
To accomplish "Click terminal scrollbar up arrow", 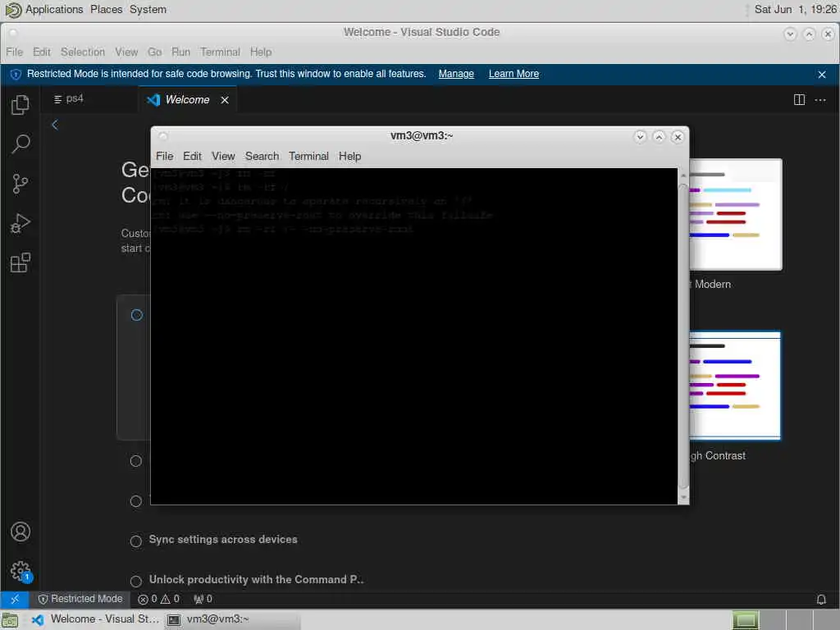I will 683,176.
